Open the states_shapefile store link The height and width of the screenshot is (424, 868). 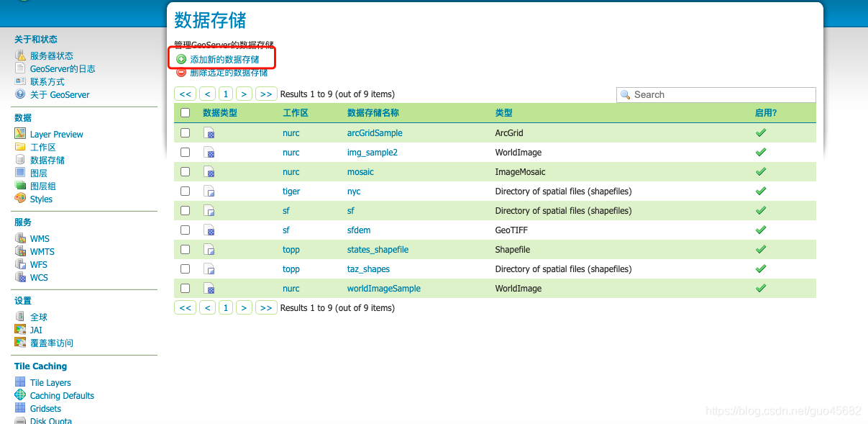pos(378,250)
